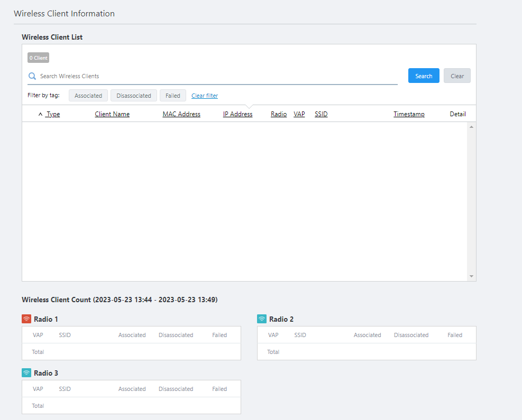
Task: Sort list by Client Name column
Action: [x=112, y=114]
